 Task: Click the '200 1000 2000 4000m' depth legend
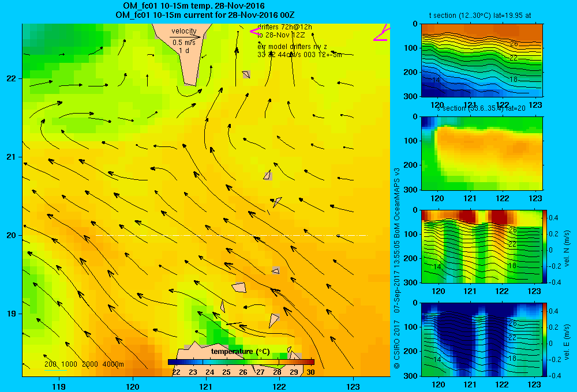point(84,364)
